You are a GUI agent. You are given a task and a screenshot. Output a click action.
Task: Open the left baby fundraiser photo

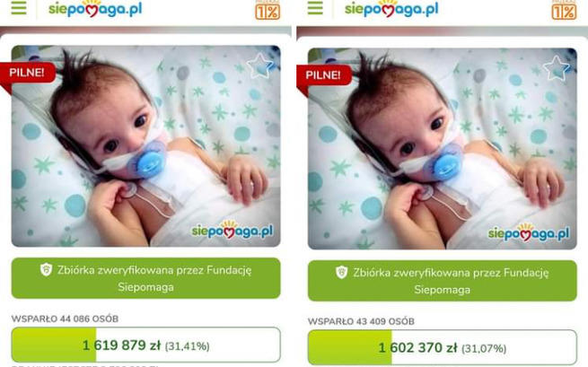145,146
